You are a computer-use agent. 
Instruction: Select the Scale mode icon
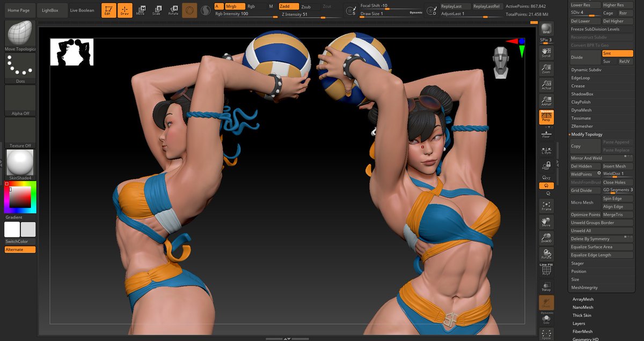[157, 9]
